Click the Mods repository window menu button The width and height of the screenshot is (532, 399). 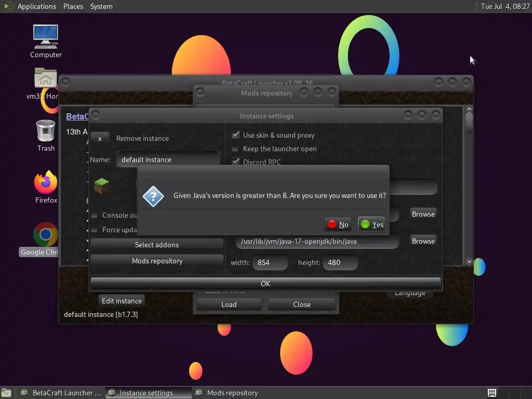click(200, 92)
